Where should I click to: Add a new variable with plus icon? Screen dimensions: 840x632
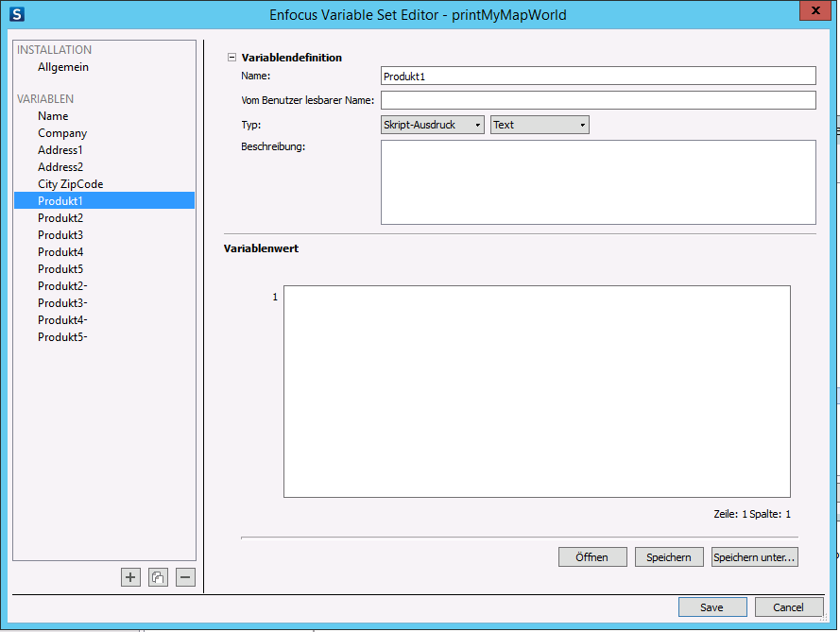[130, 577]
